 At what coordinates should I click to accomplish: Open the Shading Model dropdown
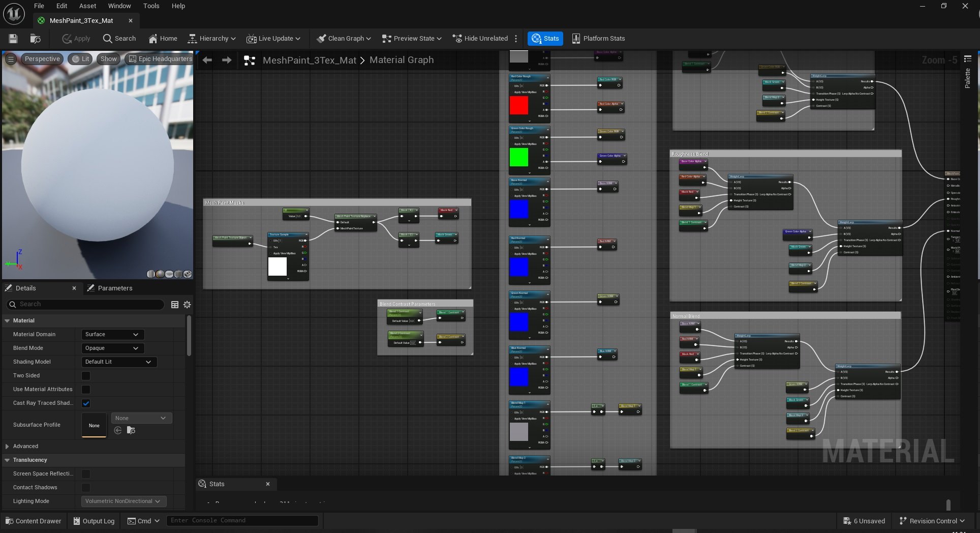pos(118,362)
